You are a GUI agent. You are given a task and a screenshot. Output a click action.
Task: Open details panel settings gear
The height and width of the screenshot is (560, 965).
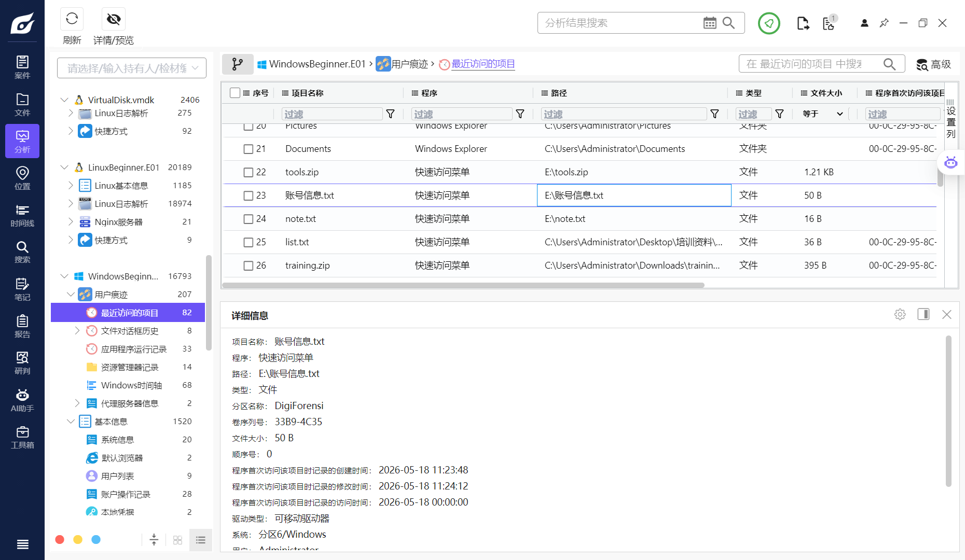pyautogui.click(x=900, y=314)
